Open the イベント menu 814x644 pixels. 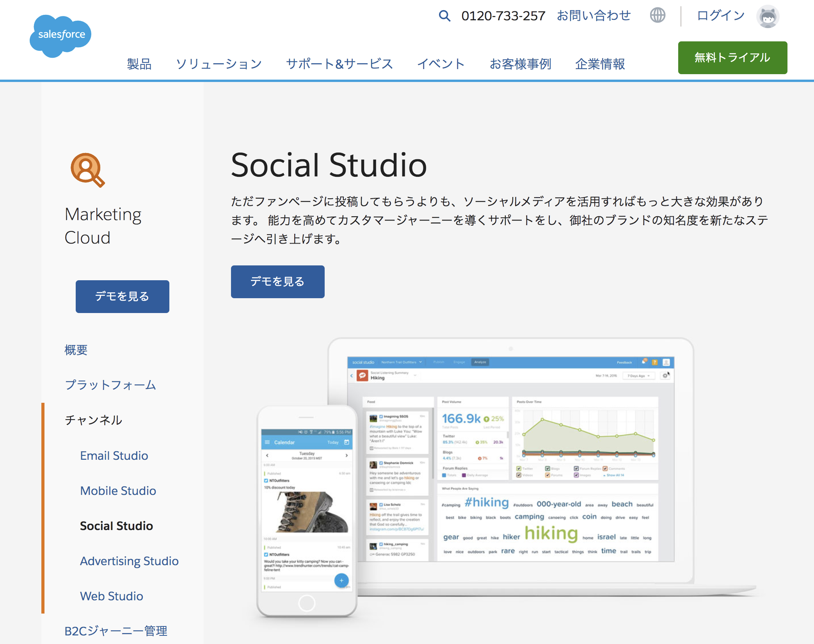coord(441,64)
